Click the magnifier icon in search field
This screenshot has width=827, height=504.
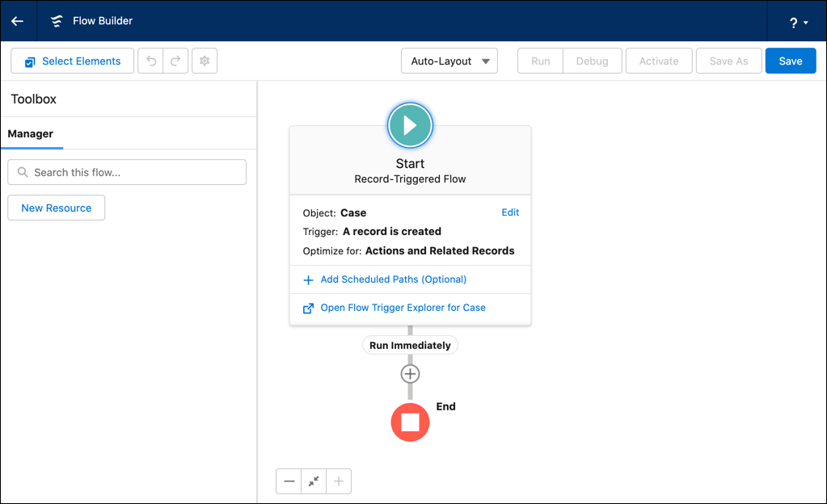pyautogui.click(x=23, y=172)
